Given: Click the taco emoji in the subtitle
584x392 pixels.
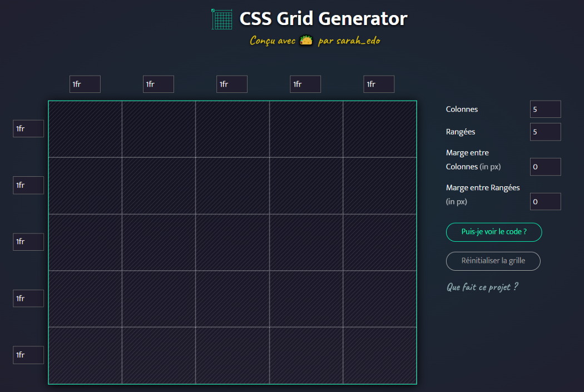Looking at the screenshot, I should 306,40.
